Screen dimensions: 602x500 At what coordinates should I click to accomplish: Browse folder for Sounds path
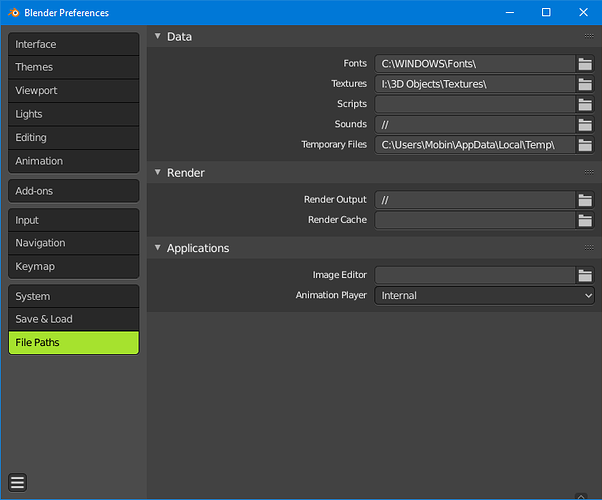(585, 124)
